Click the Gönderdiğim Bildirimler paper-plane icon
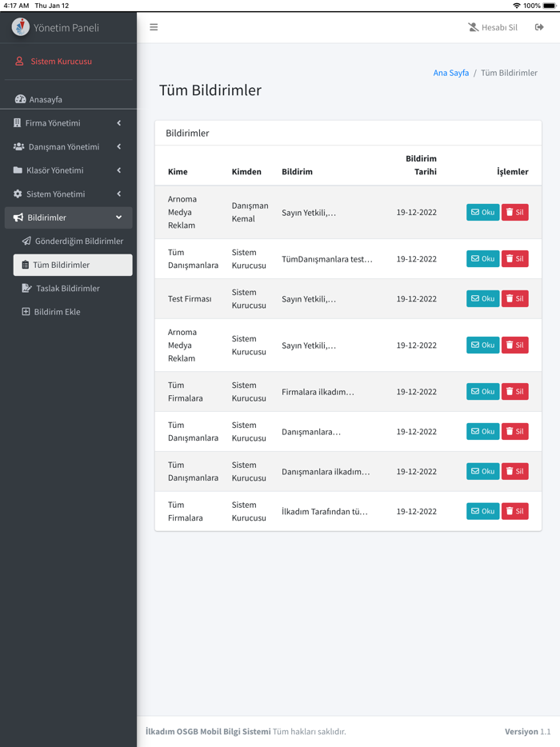Screen dimensions: 560x747 tap(26, 241)
